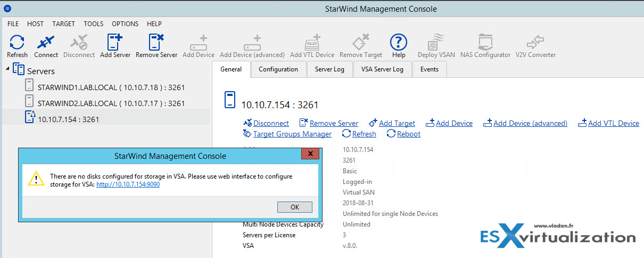Click the Multi Node Devices Capacity label
644x258 pixels.
(283, 224)
